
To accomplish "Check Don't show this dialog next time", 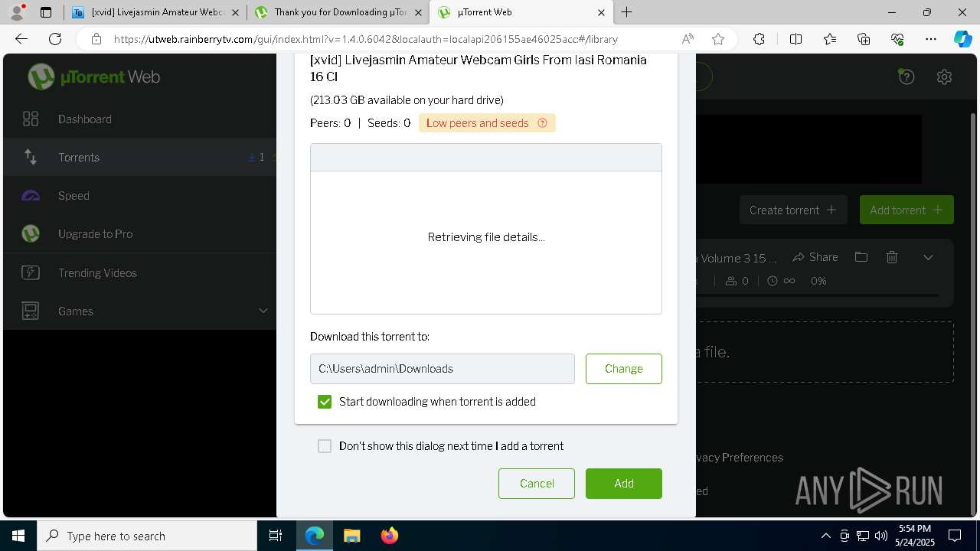I will 325,446.
